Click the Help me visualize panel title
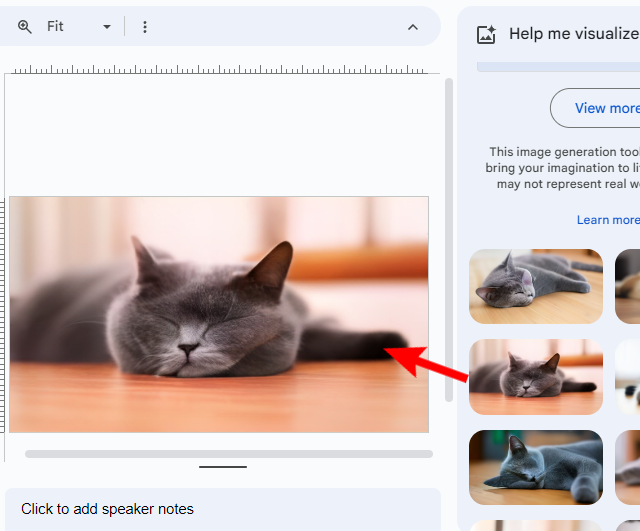Screen dimensions: 640x531 574,34
